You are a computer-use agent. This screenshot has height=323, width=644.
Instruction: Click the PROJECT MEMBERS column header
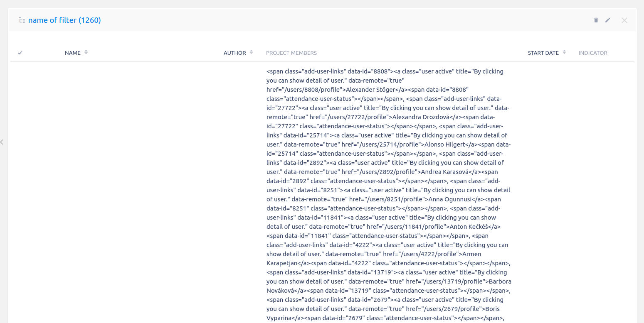pyautogui.click(x=291, y=53)
